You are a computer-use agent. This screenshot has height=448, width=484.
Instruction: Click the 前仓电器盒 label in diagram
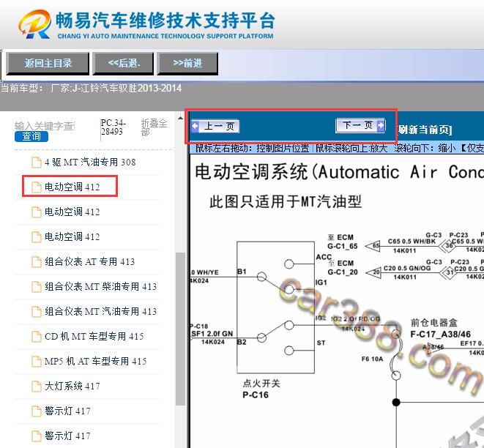pos(433,323)
